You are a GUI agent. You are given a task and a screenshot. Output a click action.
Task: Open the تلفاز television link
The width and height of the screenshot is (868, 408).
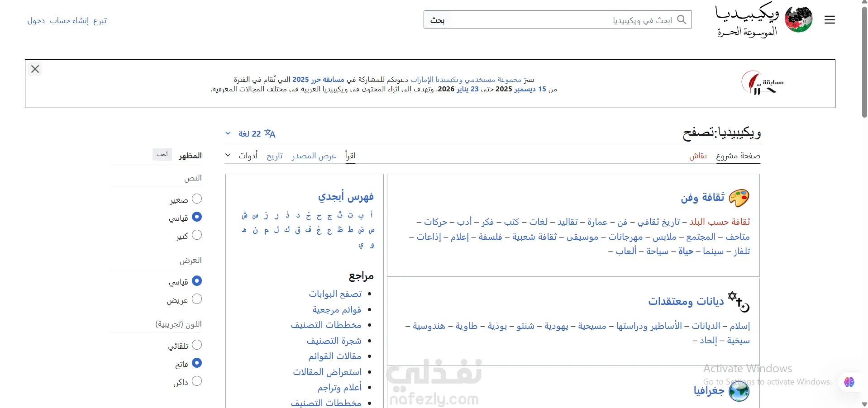coord(742,251)
